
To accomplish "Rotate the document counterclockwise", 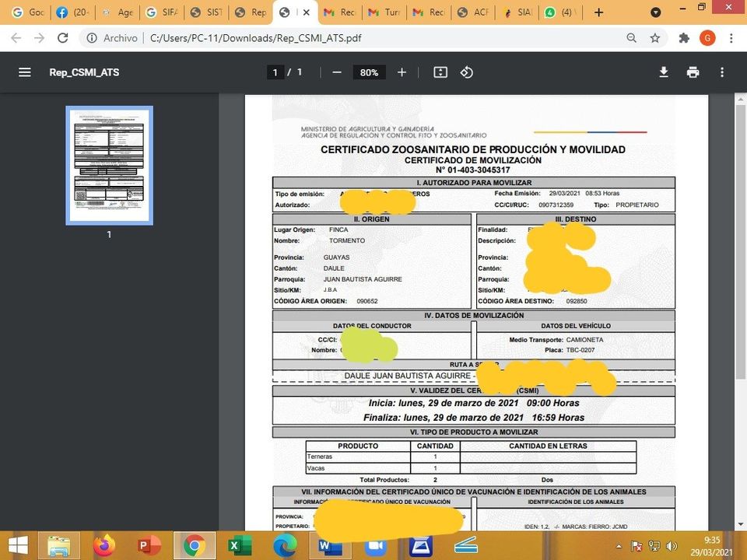I will (x=467, y=72).
